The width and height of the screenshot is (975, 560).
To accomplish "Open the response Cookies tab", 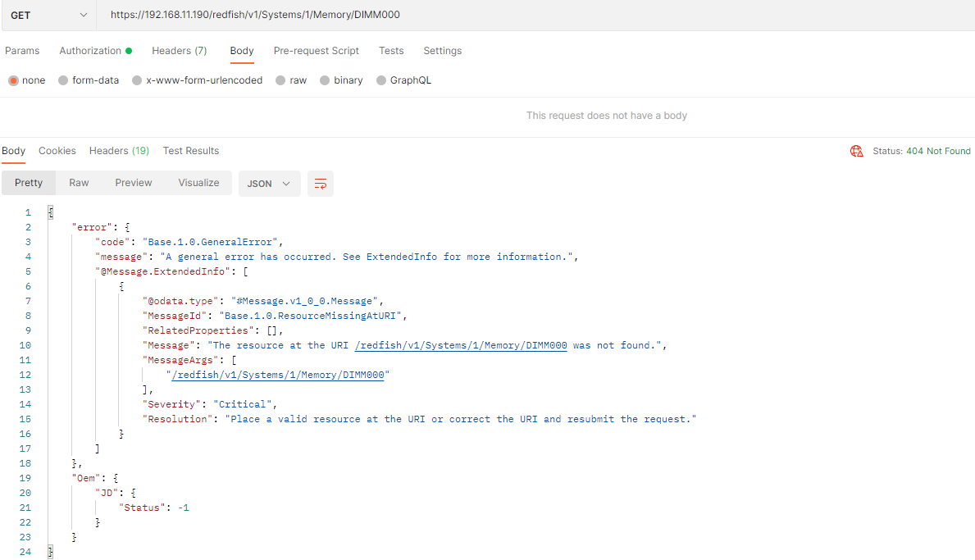I will (x=57, y=151).
